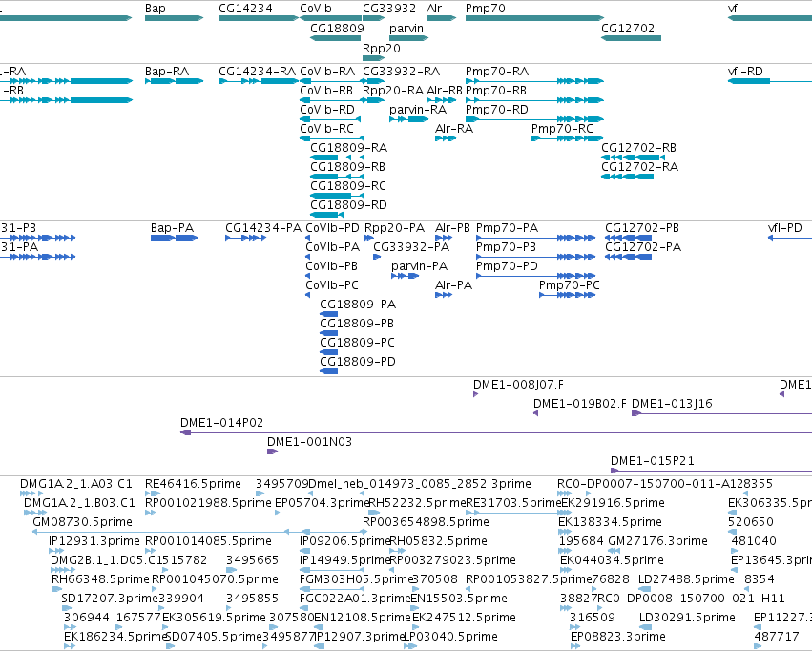Click the CG18809-RB transcript label
The height and width of the screenshot is (651, 812).
(x=348, y=167)
